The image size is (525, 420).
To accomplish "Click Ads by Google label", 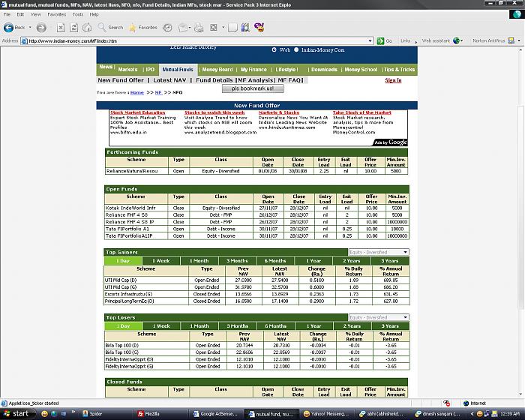I will click(x=391, y=142).
